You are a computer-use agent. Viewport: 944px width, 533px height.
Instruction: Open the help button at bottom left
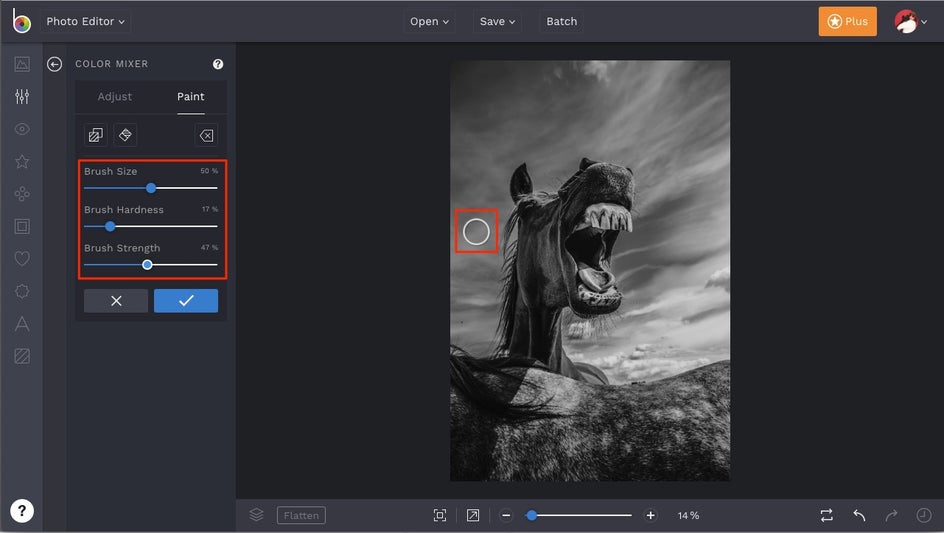point(22,511)
